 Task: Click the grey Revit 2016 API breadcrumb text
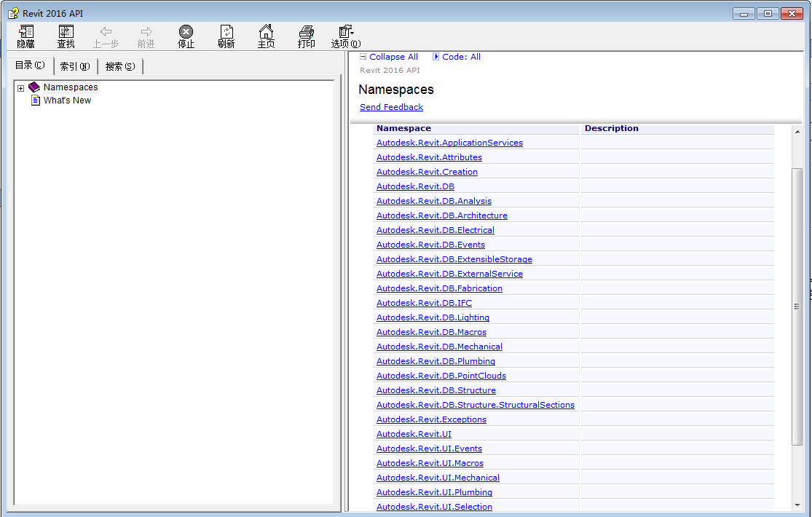pyautogui.click(x=390, y=71)
